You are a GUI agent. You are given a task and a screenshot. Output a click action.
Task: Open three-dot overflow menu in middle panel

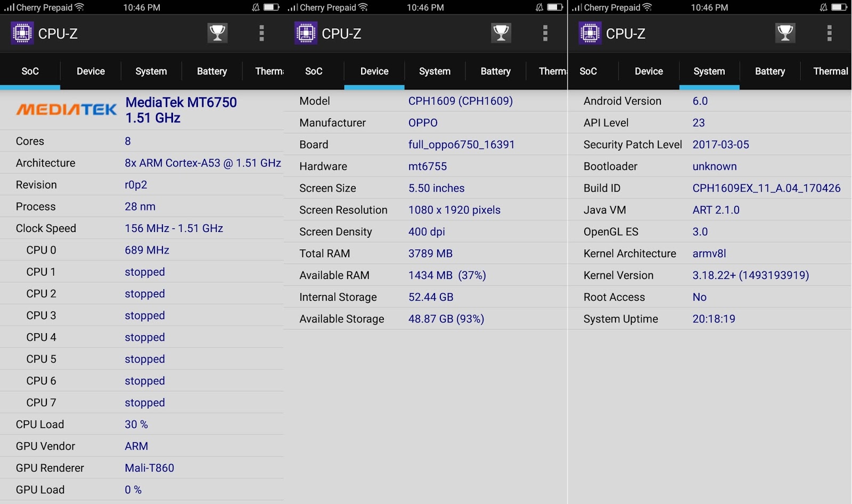[545, 33]
